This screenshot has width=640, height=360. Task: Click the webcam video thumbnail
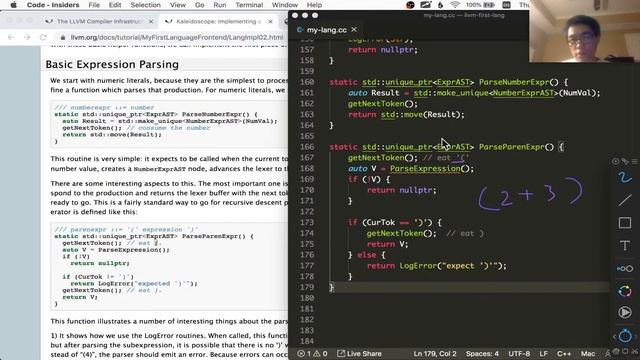click(584, 31)
